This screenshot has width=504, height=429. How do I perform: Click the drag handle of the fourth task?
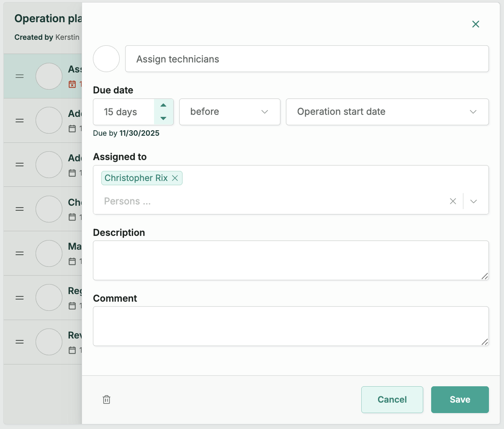20,209
